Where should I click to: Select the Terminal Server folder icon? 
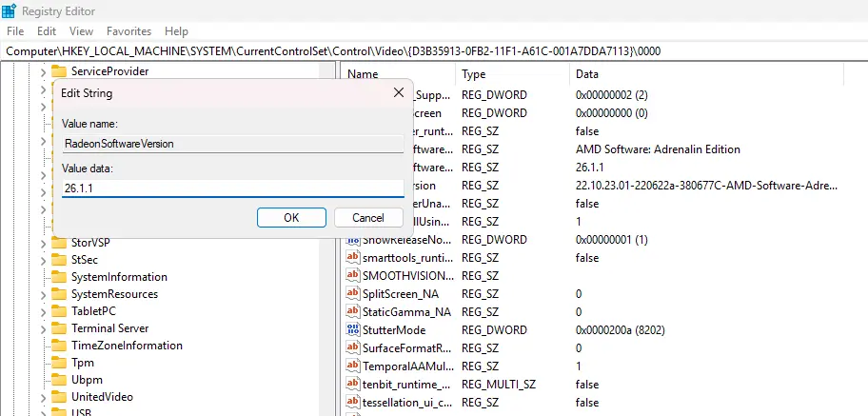59,328
